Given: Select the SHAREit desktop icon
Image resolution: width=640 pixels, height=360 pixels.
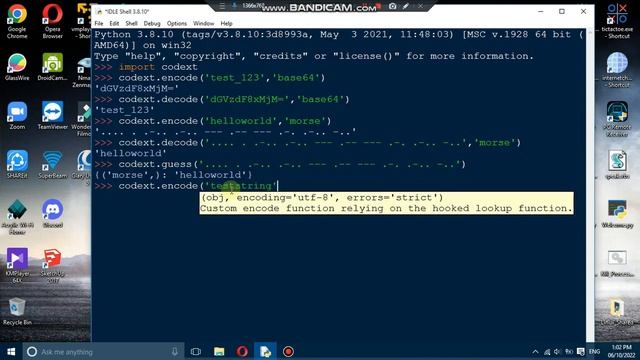Looking at the screenshot, I should pyautogui.click(x=17, y=165).
